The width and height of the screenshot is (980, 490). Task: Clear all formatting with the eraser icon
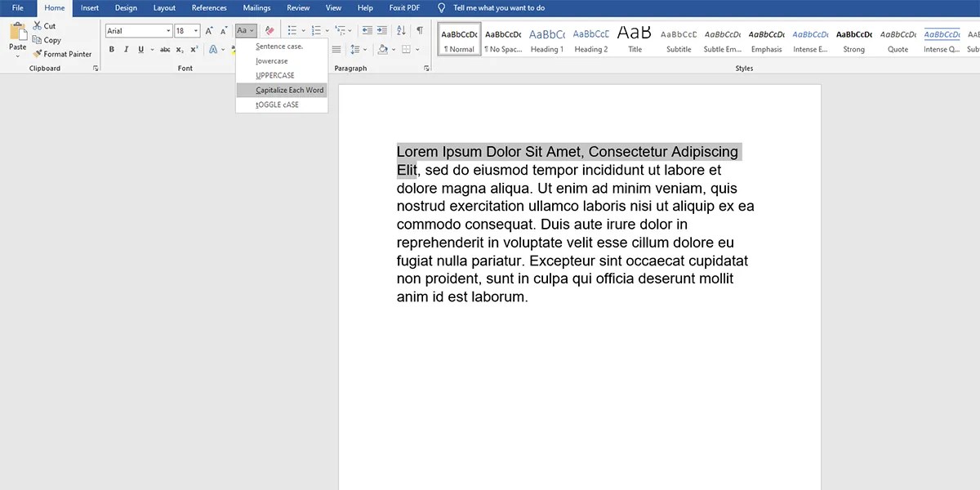[269, 30]
